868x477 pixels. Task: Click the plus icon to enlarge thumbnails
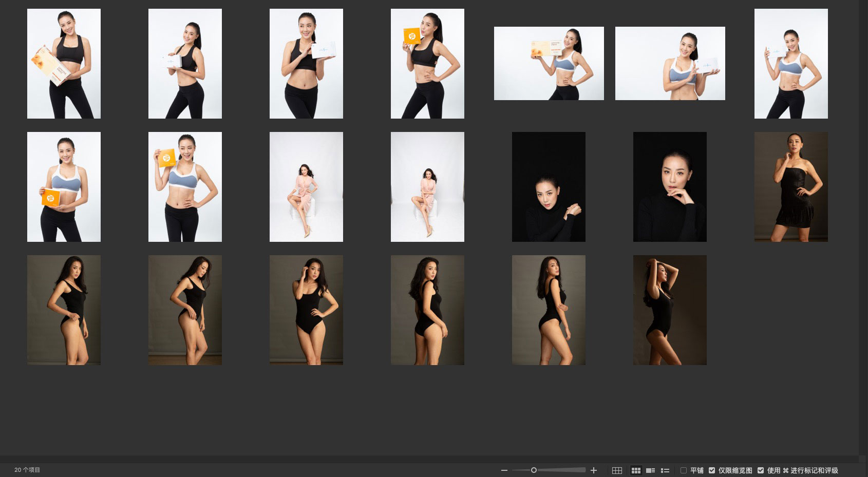pos(594,470)
